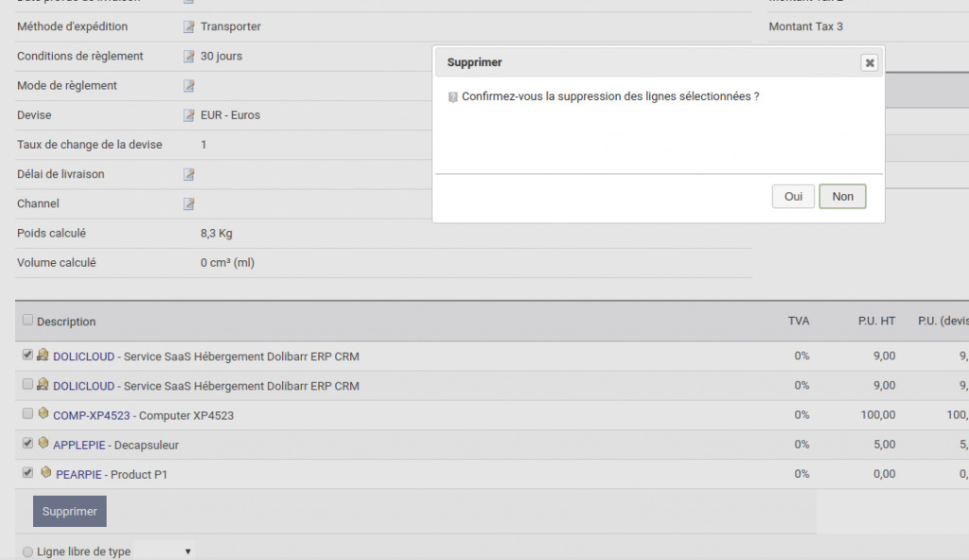Viewport: 969px width, 560px height.
Task: Uncheck the APPLEPIE line checkbox
Action: click(27, 443)
